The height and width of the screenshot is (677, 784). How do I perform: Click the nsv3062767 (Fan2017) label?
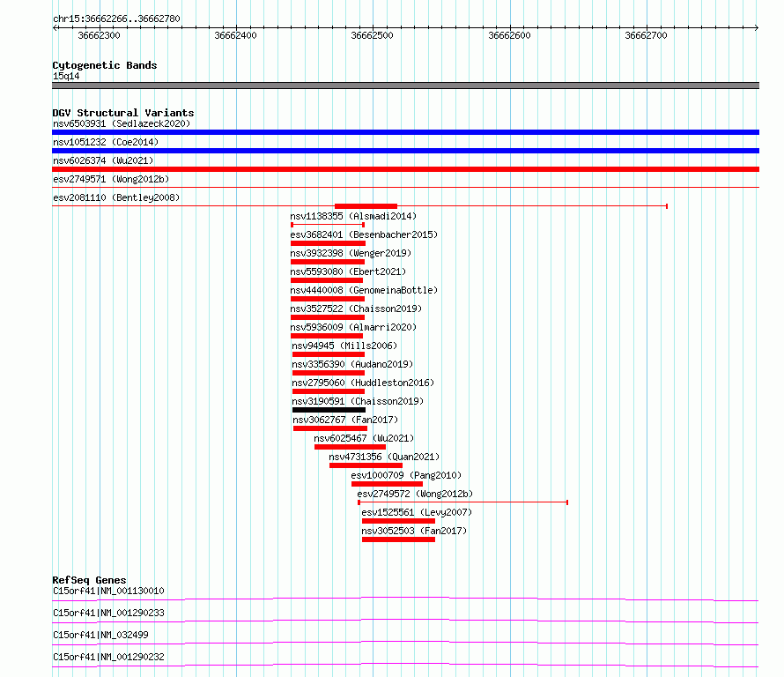click(x=345, y=420)
